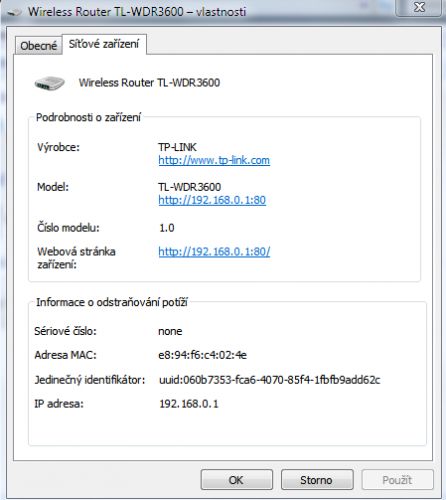Click the serial number value none
The height and width of the screenshot is (500, 446).
click(x=170, y=331)
